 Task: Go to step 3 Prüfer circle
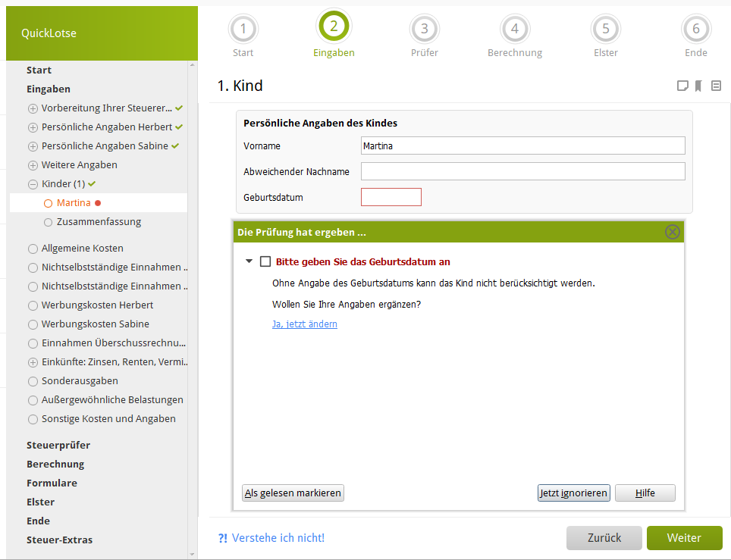(x=424, y=30)
